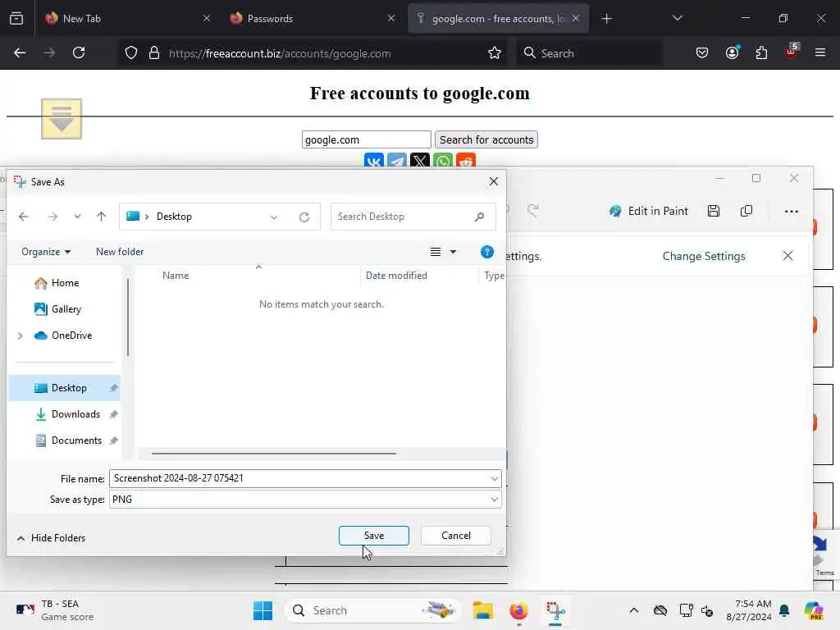Image resolution: width=840 pixels, height=630 pixels.
Task: Open the Firefox hamburger menu
Action: tap(820, 52)
